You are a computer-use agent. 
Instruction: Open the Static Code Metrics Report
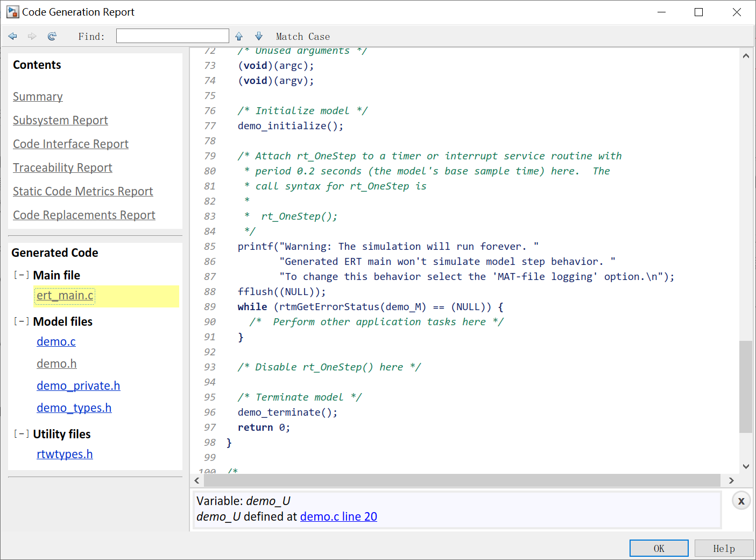click(x=83, y=191)
